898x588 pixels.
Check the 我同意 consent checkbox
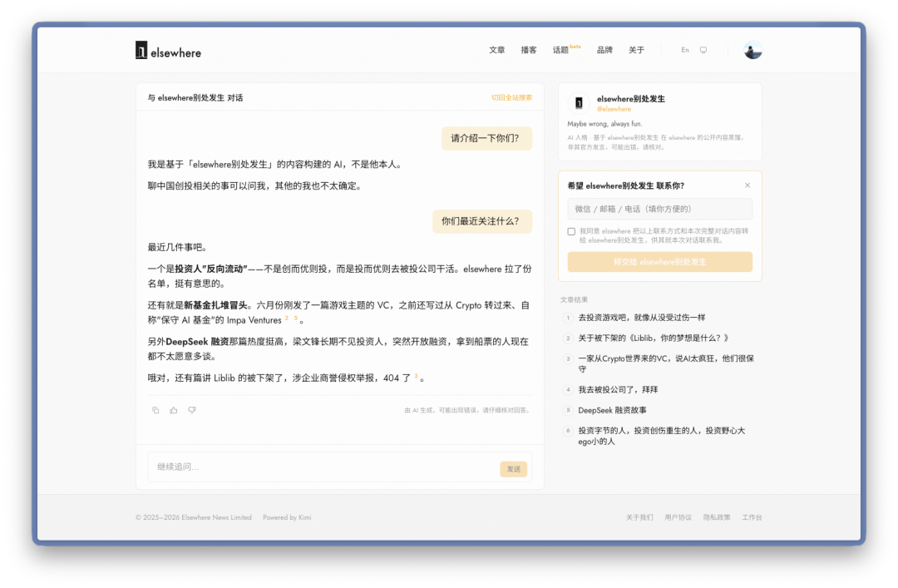pyautogui.click(x=571, y=231)
